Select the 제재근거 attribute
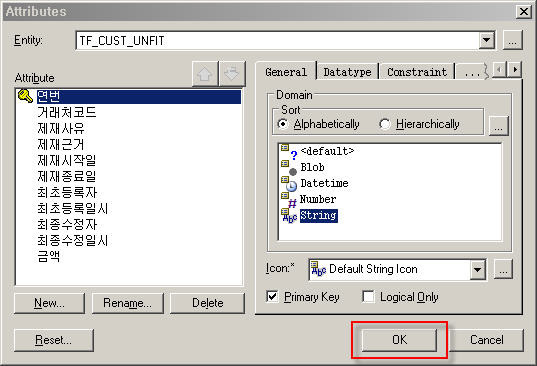 [61, 144]
